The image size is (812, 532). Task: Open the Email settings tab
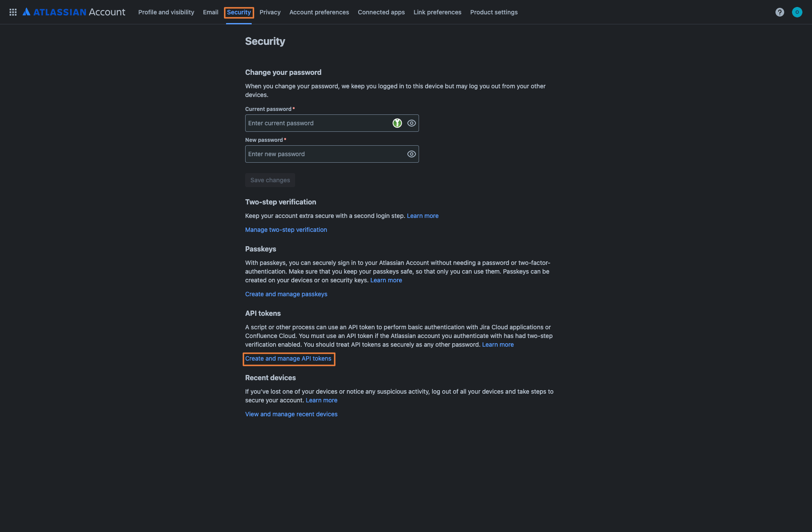click(x=210, y=12)
